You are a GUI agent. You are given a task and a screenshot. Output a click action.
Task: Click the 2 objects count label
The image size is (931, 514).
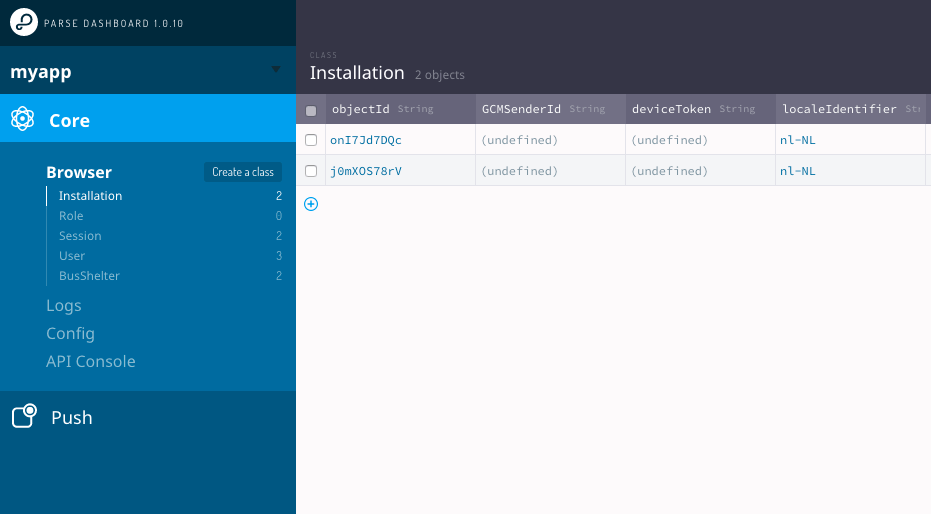tap(439, 75)
